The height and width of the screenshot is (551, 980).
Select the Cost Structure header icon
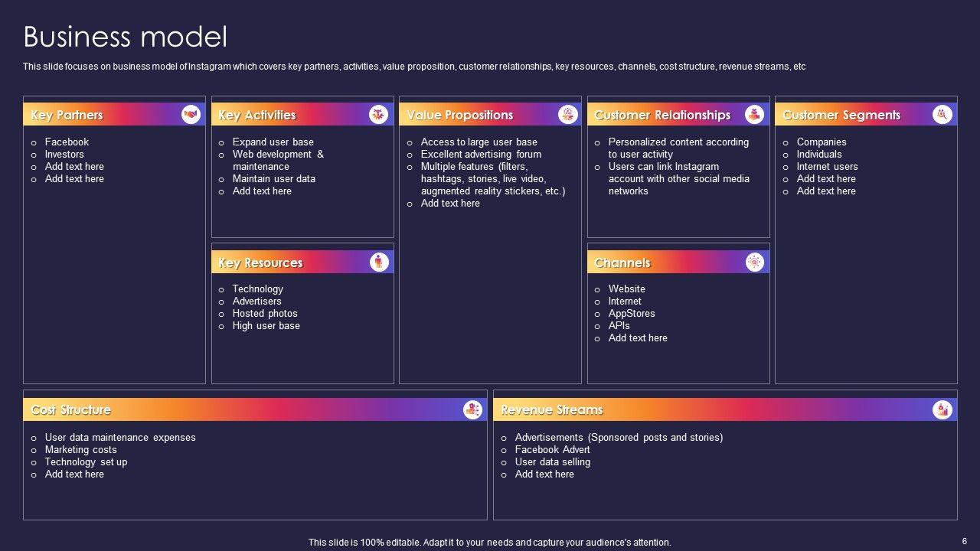(x=472, y=409)
